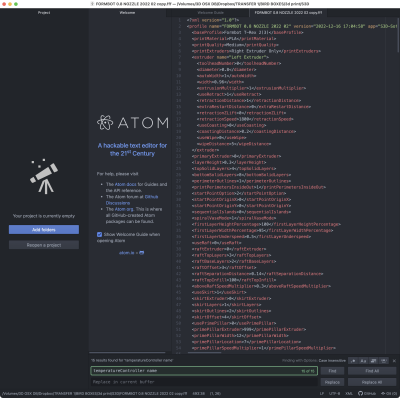
Task: Click the printMaterial PLA line
Action: click(234, 39)
